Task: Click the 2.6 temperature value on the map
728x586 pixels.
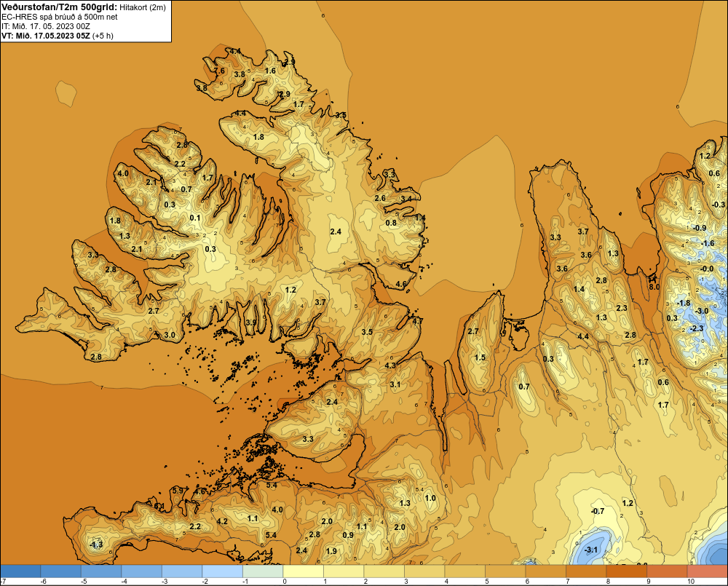Action: [380, 198]
